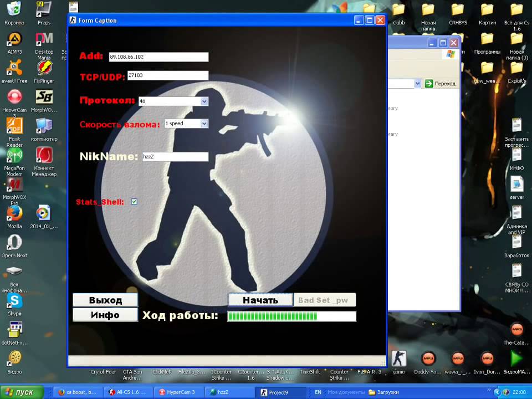Open the Exploit's folder

[x=516, y=68]
